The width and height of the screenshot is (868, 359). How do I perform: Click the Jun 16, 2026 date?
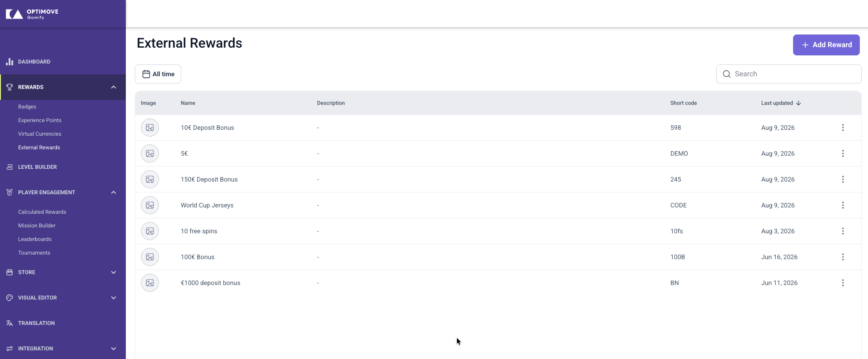coord(779,257)
